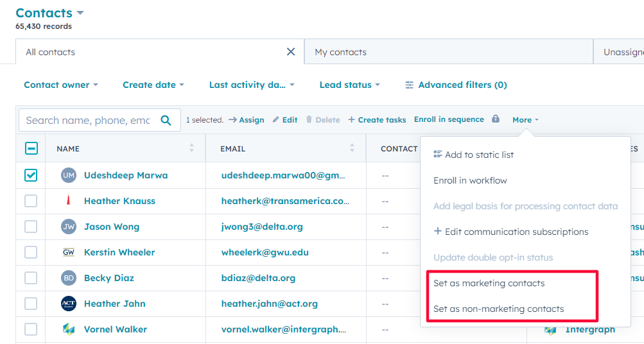The width and height of the screenshot is (644, 344).
Task: Select Add to static list option
Action: point(479,155)
